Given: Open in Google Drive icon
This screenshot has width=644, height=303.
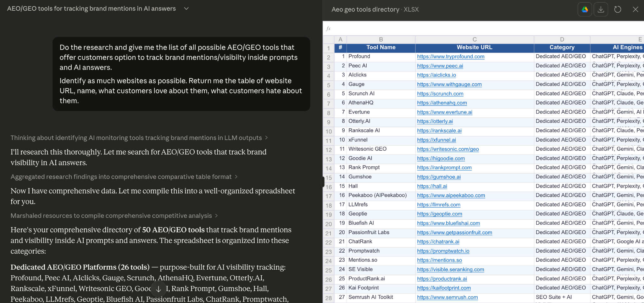Looking at the screenshot, I should click(585, 9).
